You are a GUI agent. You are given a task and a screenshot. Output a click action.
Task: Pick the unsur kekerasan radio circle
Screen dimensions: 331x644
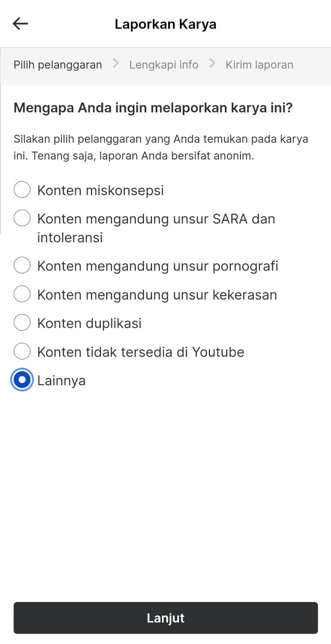point(22,294)
